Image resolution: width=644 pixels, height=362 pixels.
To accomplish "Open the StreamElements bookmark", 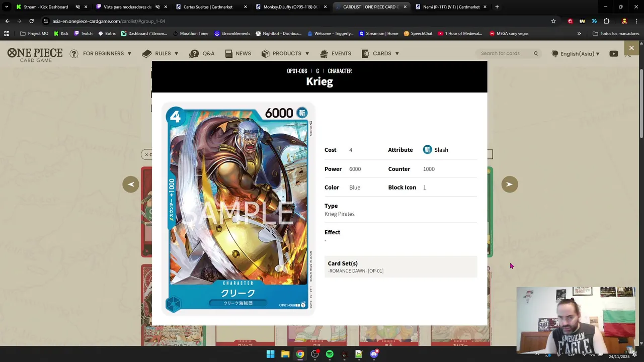I will pos(232,34).
